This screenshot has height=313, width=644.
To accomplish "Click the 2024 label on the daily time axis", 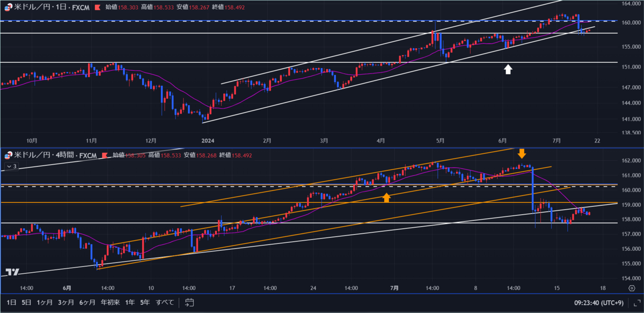I will [207, 140].
